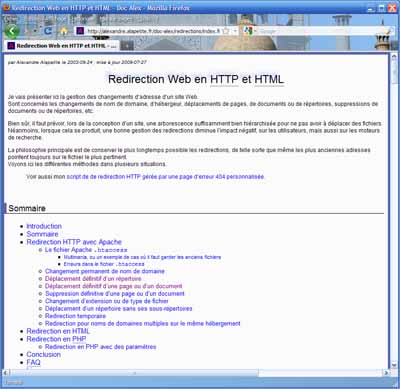
Task: Open the address bar history dropdown arrow
Action: click(x=235, y=31)
